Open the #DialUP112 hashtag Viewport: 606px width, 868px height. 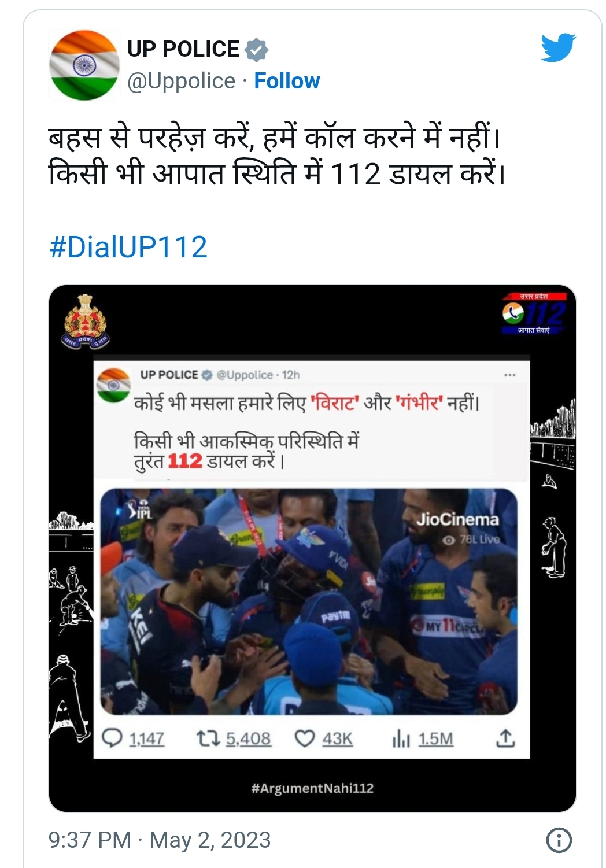[128, 247]
